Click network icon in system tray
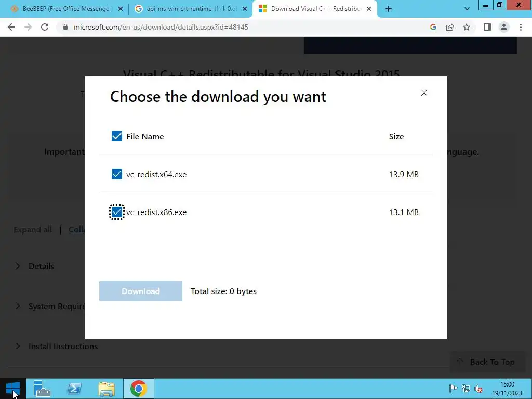 (x=466, y=389)
